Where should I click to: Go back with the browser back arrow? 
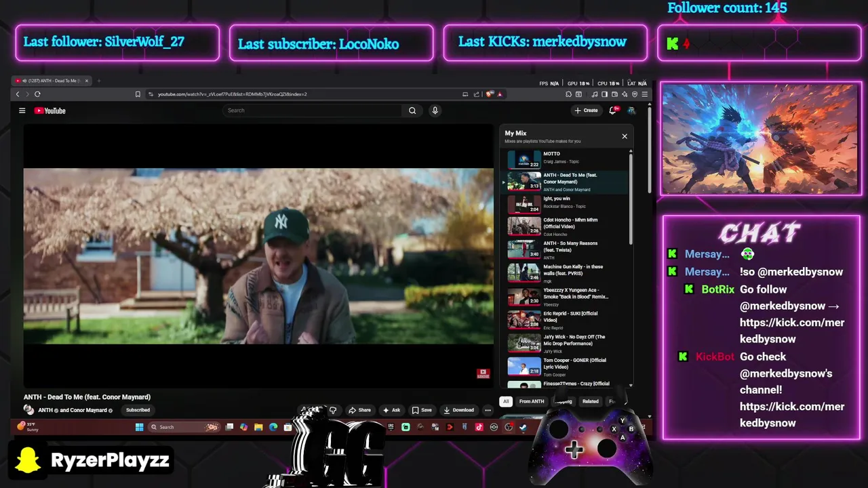(x=18, y=94)
